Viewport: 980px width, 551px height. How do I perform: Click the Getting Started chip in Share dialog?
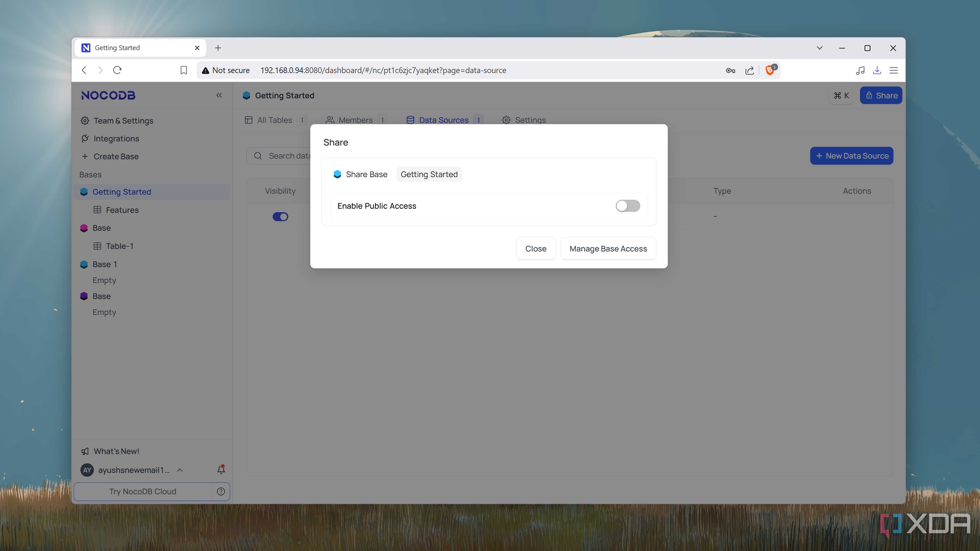(x=429, y=174)
